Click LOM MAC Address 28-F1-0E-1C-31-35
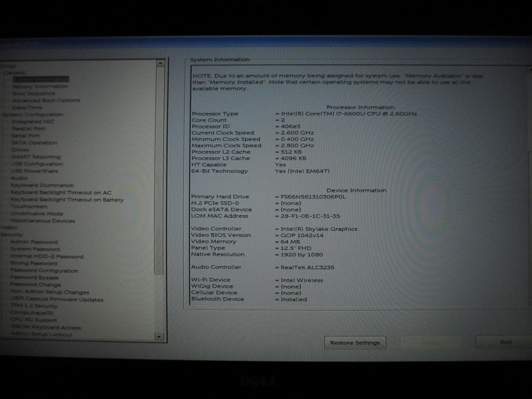532x399 pixels. (310, 216)
